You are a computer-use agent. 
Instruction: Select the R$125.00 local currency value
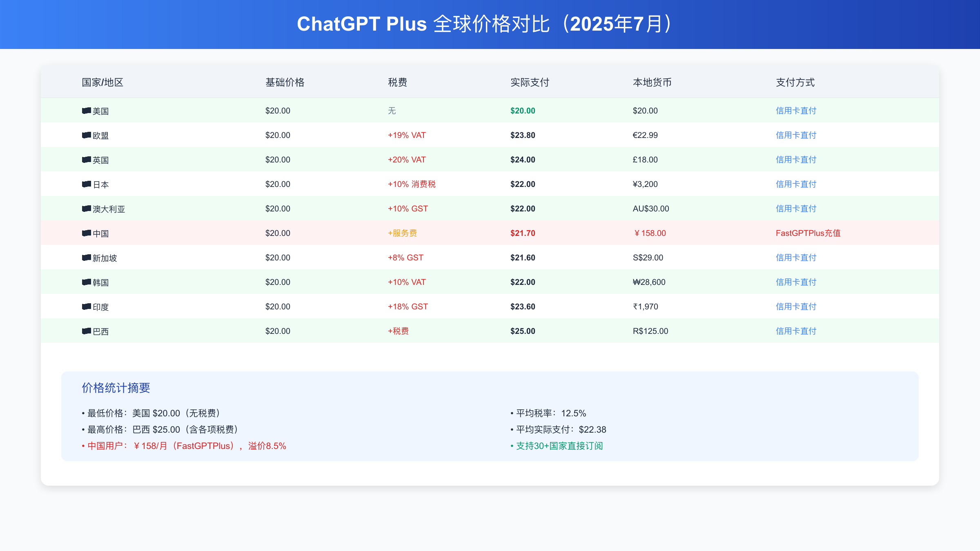(650, 331)
